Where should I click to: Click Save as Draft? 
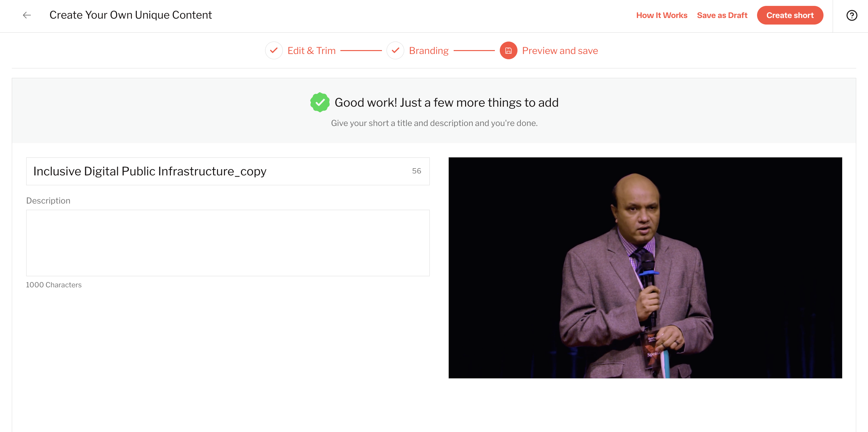tap(722, 15)
